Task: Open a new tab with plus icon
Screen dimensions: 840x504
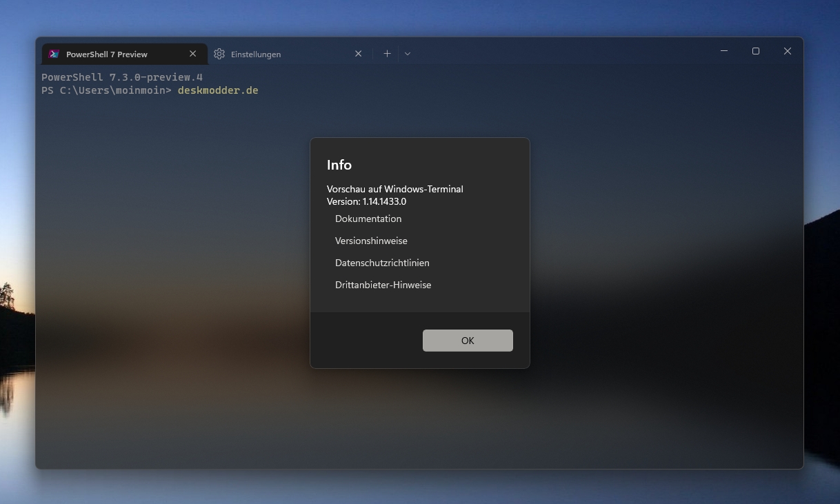Action: click(387, 54)
